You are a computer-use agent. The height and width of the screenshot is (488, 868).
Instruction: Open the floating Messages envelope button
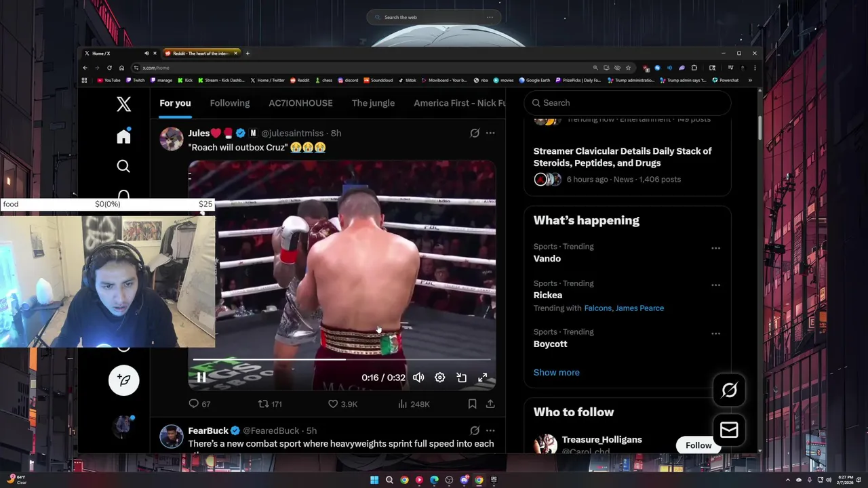click(729, 430)
